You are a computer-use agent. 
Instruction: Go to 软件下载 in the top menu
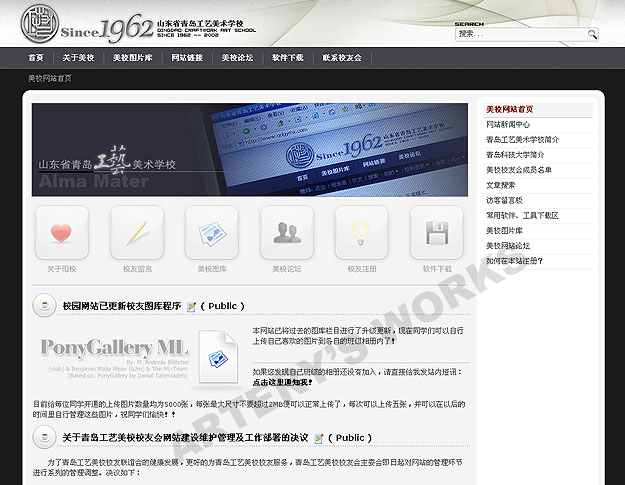288,58
